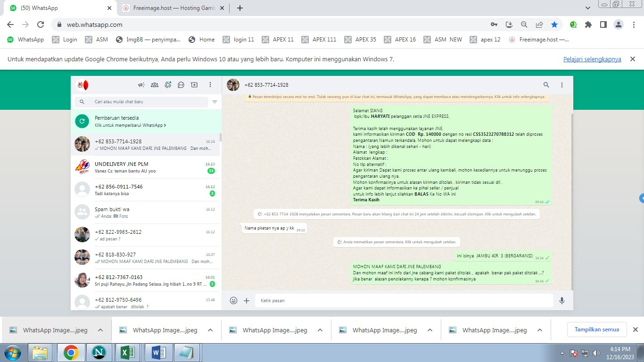Start a new chat with the plus icon
This screenshot has width=644, height=362.
(194, 85)
